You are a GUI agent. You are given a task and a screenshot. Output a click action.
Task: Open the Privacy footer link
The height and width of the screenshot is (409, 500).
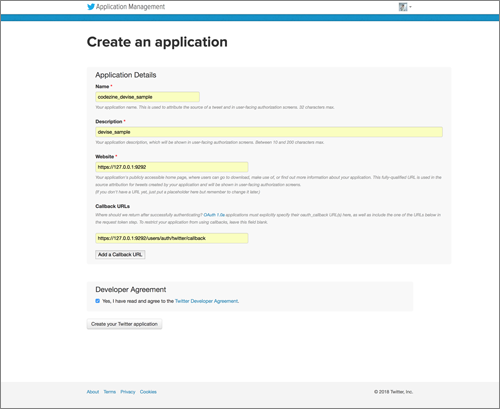[128, 392]
